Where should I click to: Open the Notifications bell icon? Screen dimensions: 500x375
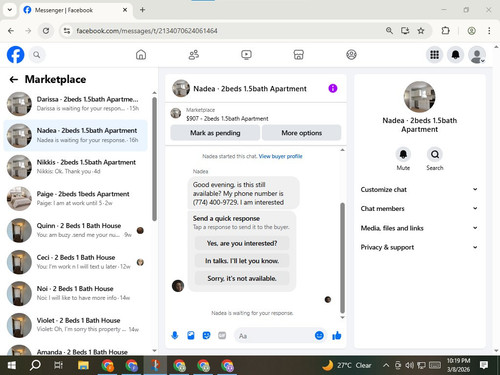pos(456,55)
